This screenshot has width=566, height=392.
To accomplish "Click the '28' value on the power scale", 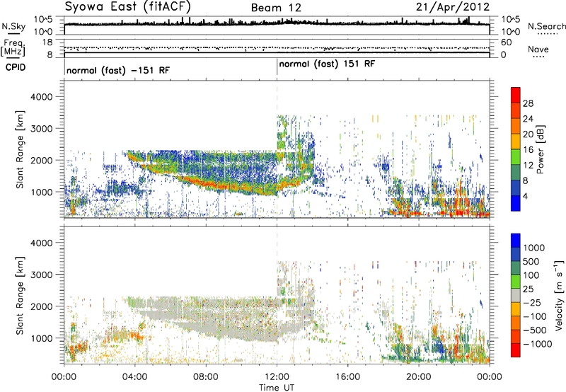I will [528, 103].
